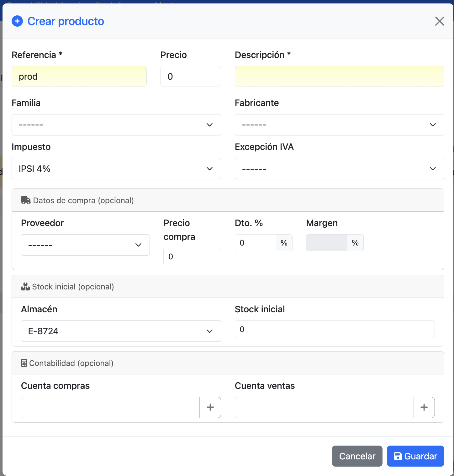
Task: Click the plus icon beside Cuenta ventas
Action: click(x=424, y=407)
